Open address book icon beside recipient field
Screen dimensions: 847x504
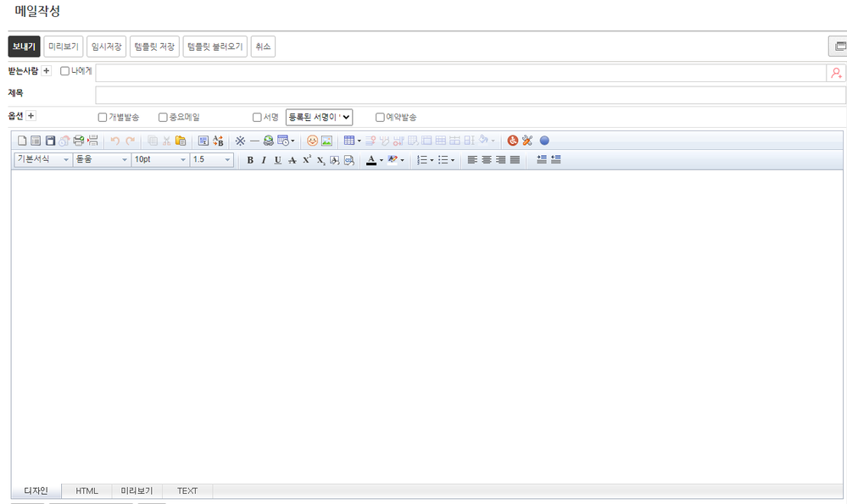[x=836, y=74]
